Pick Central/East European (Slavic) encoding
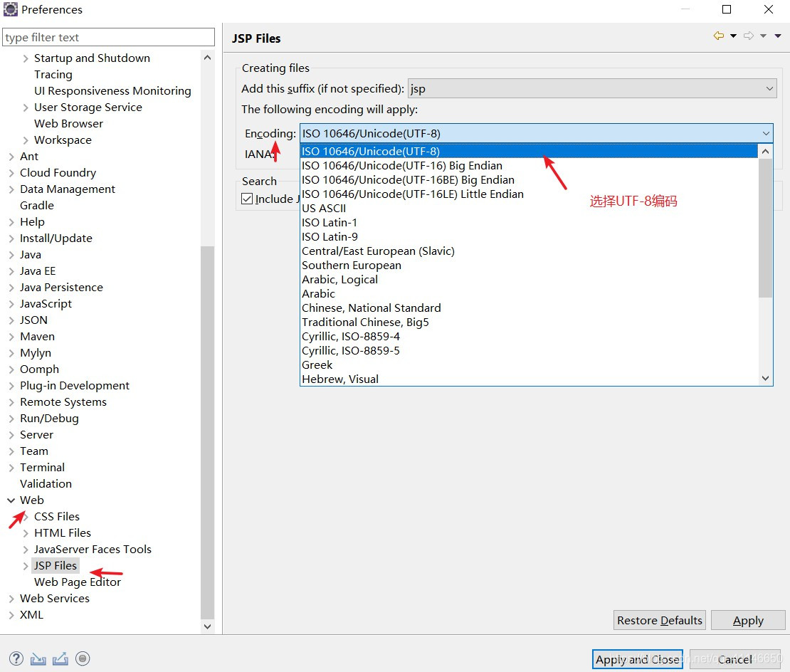The image size is (790, 672). 529,251
